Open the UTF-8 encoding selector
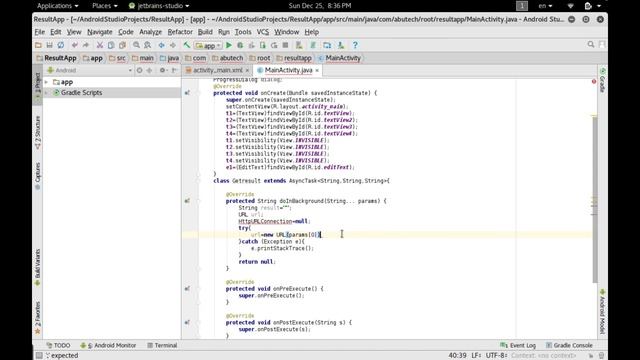The image size is (640, 360). 496,356
